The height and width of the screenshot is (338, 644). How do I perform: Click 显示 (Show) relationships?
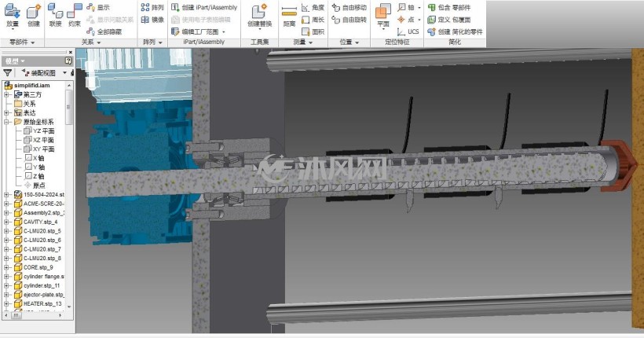[98, 7]
